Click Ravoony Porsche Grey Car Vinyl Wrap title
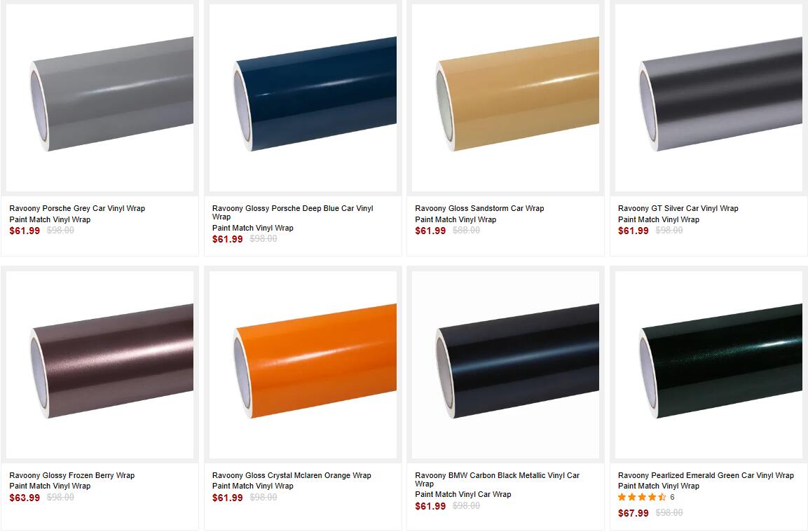 pos(77,208)
